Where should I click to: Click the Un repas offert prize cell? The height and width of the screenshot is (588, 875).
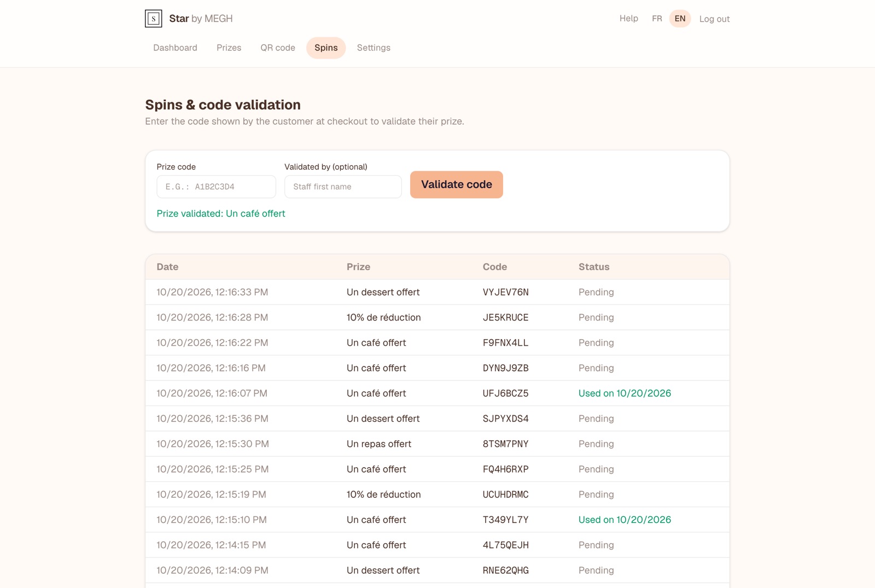coord(379,444)
